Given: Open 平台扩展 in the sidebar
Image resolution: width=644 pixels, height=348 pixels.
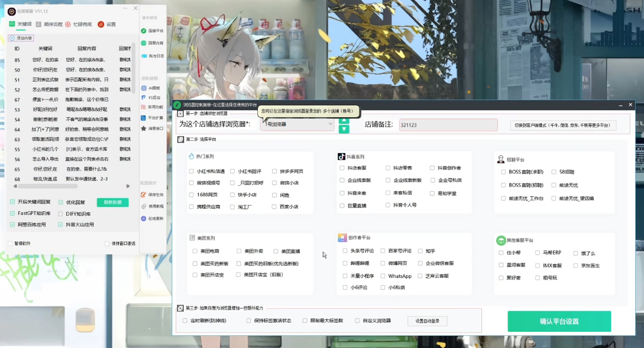Looking at the screenshot, I should [152, 118].
